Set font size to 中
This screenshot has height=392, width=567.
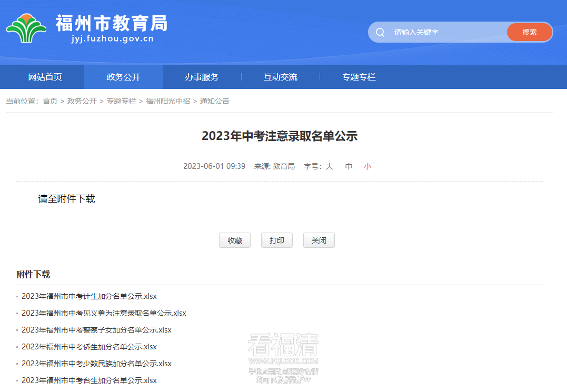point(348,166)
